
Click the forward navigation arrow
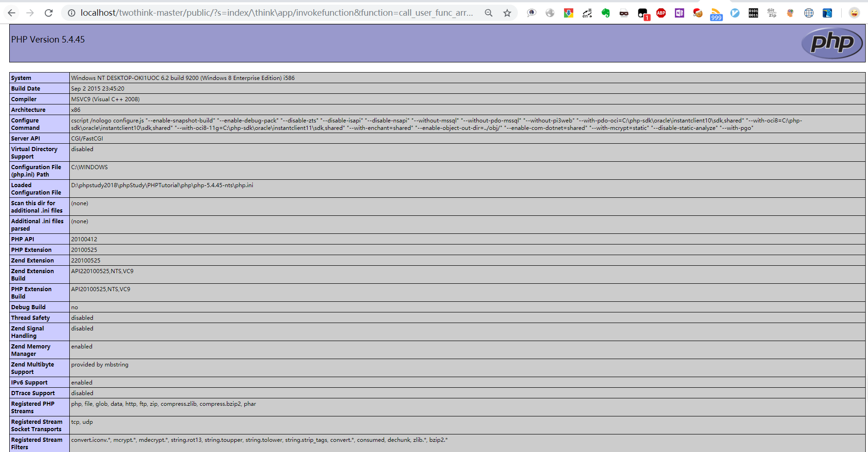pyautogui.click(x=30, y=12)
